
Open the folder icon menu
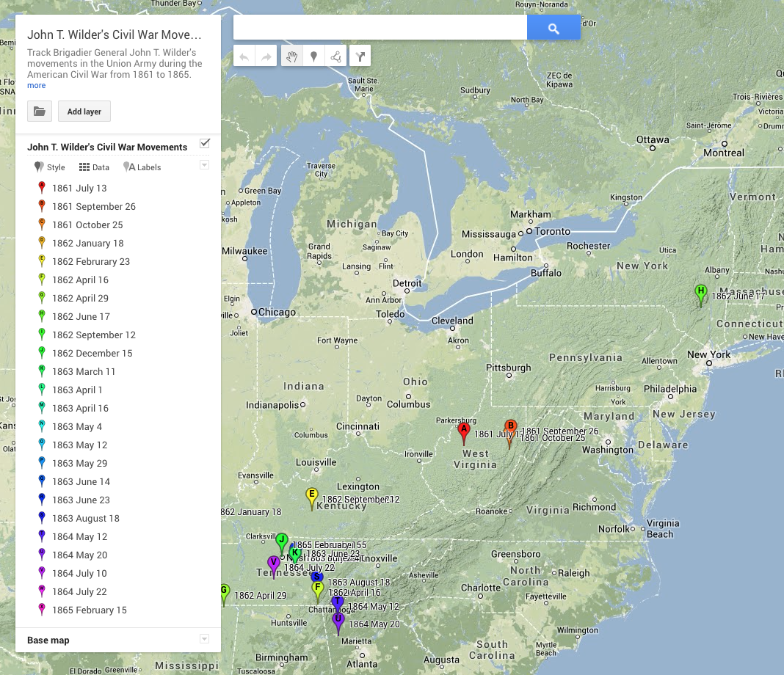tap(40, 112)
